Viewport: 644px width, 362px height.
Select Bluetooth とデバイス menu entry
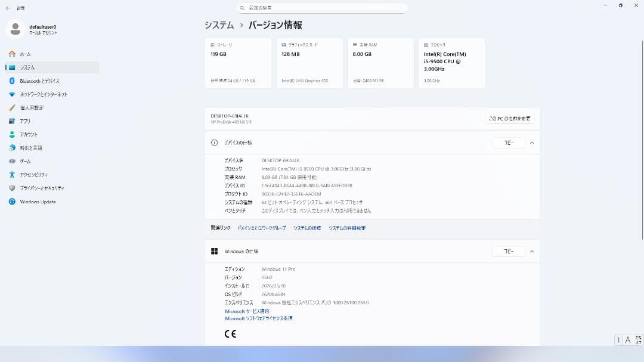52,81
